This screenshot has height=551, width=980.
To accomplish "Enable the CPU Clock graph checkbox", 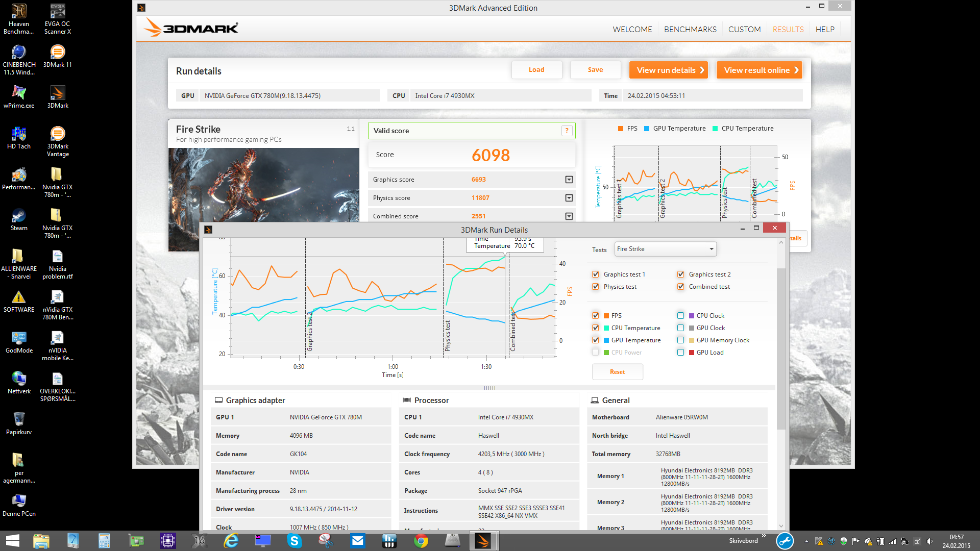I will click(680, 316).
